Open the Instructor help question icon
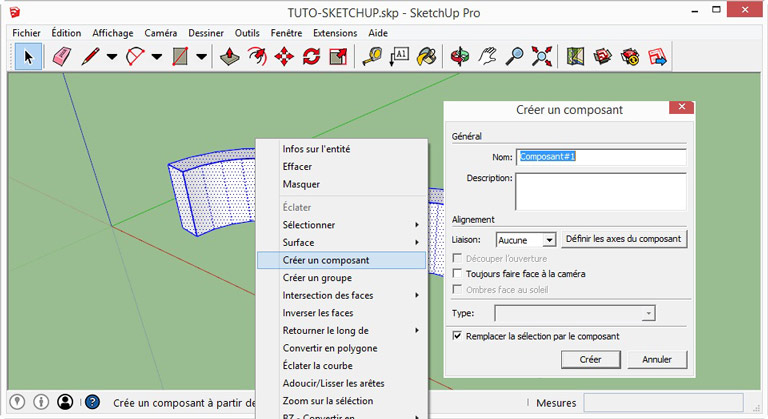Screen dimensions: 768x419 point(93,402)
